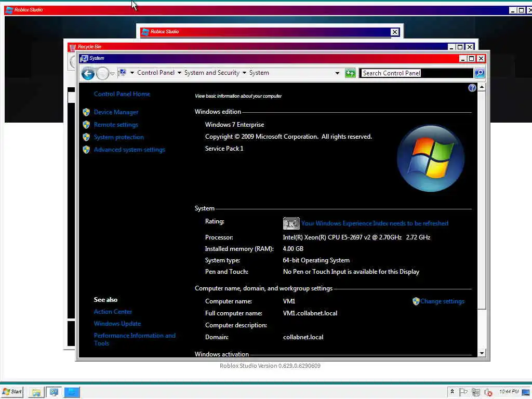Select the System breadcrumb item
532x399 pixels.
pos(259,73)
